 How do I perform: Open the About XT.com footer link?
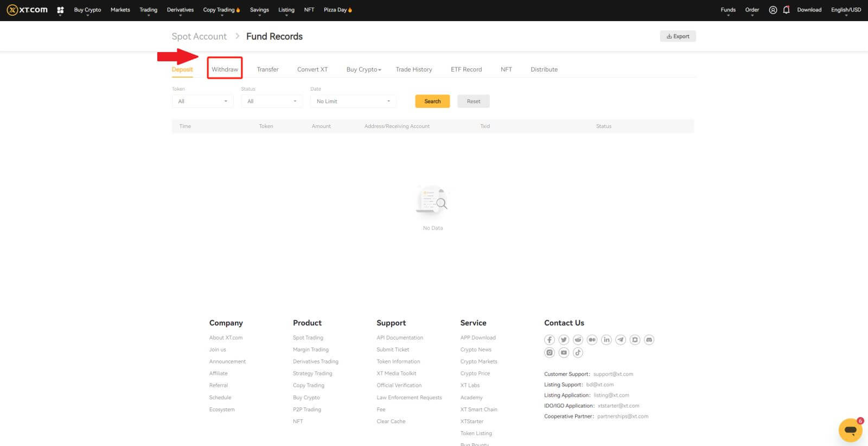coord(226,337)
